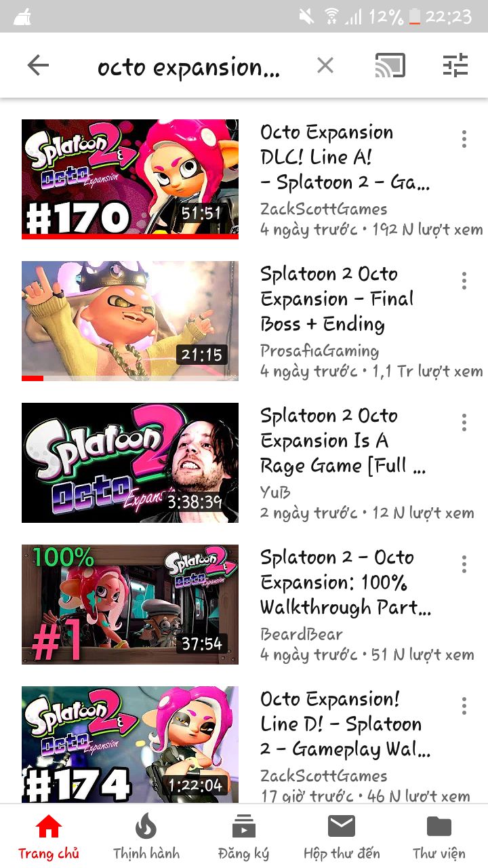This screenshot has height=868, width=488.
Task: Tap the back arrow in search bar
Action: (39, 66)
